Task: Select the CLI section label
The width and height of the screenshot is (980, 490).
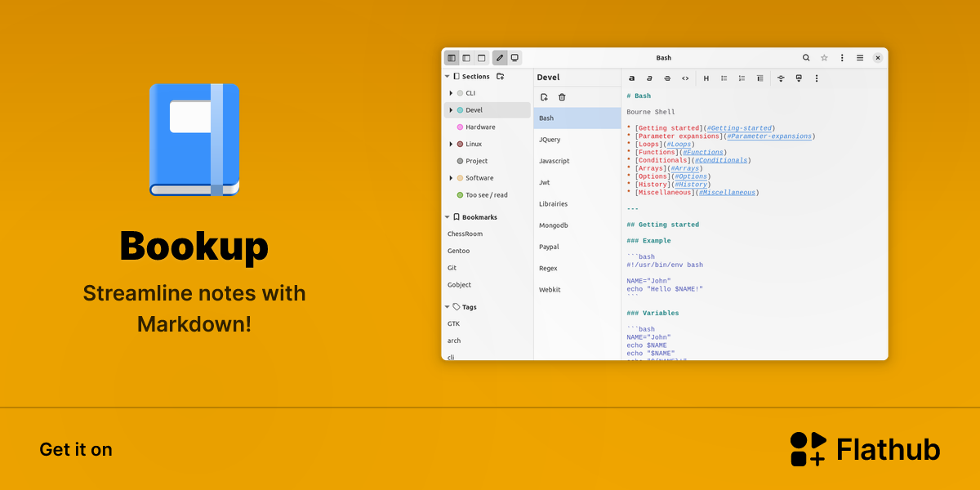Action: tap(470, 93)
